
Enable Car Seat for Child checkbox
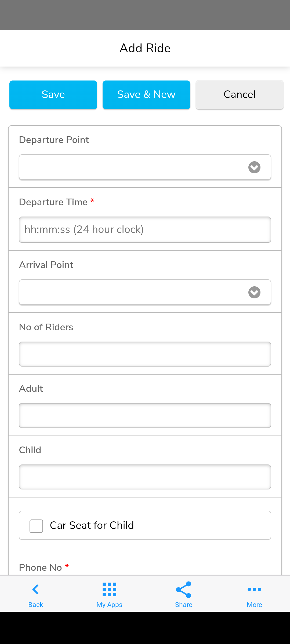click(x=36, y=526)
